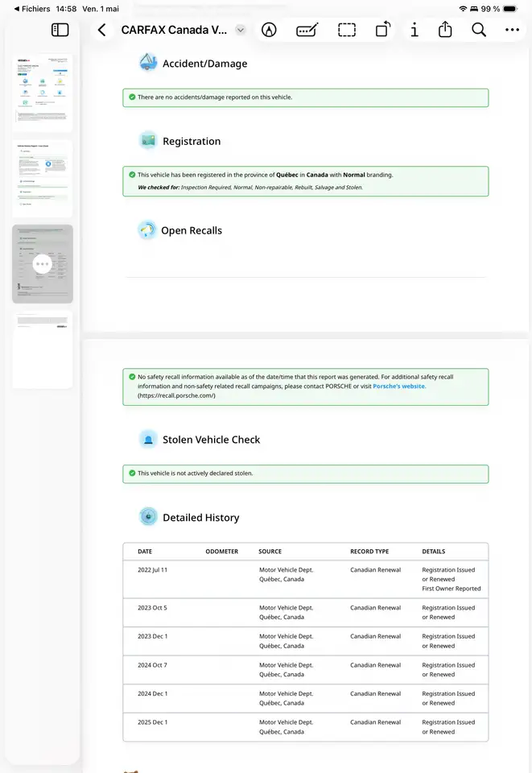This screenshot has height=773, width=532.
Task: Jump to the fourth page thumbnail
Action: tap(43, 349)
